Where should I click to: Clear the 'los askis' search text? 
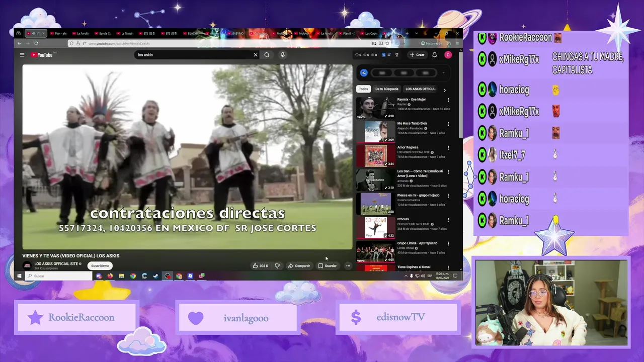(x=255, y=55)
